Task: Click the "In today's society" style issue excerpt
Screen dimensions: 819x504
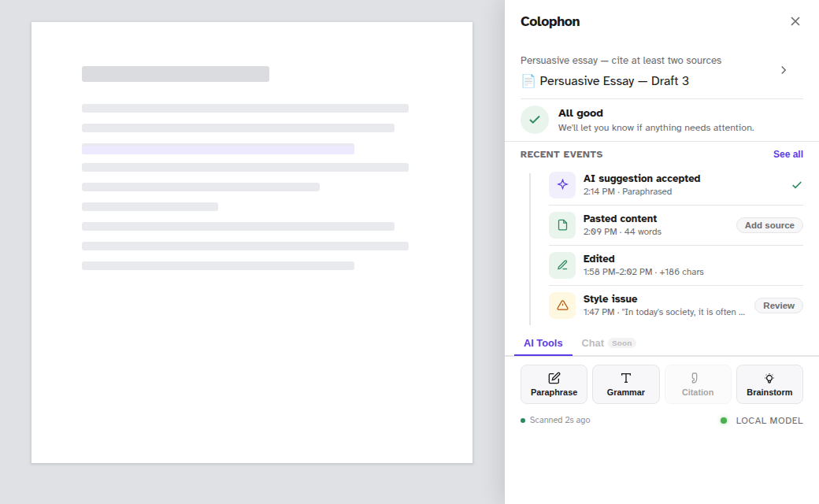Action: coord(682,313)
